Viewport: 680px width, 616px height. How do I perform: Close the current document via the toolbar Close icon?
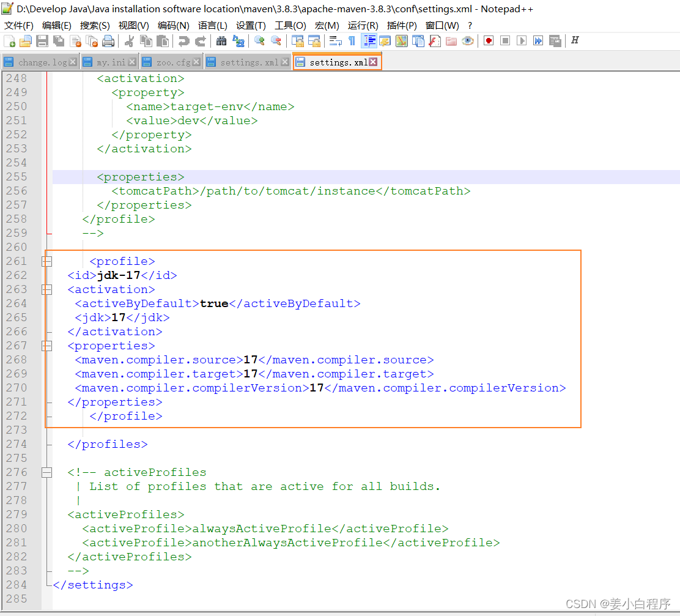coord(75,41)
